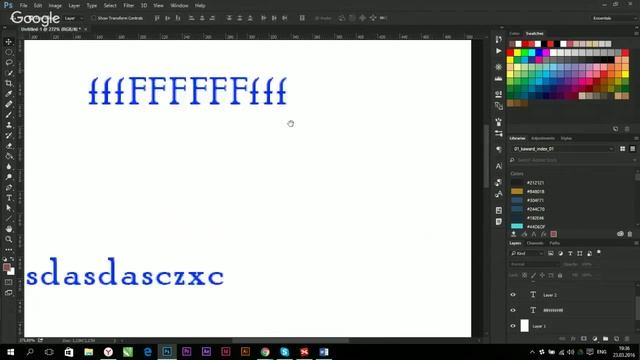This screenshot has height=360, width=640.
Task: Select the Hand tool
Action: pyautogui.click(x=9, y=229)
